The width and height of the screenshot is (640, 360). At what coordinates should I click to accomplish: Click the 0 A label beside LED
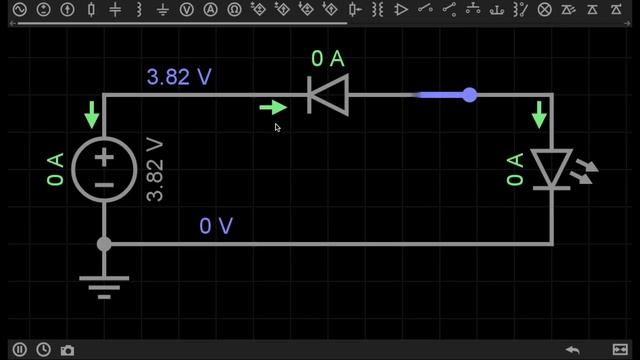coord(515,169)
